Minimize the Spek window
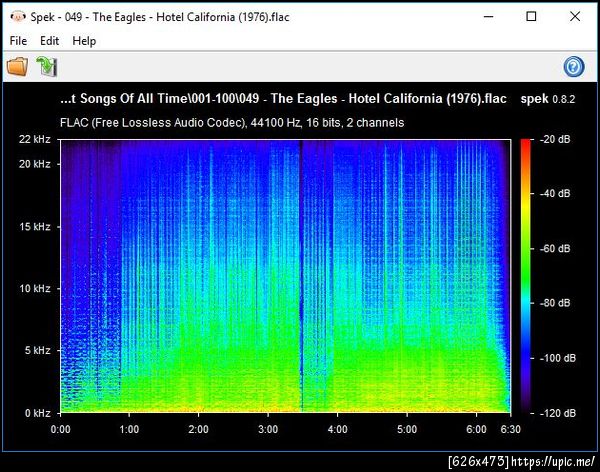 489,16
